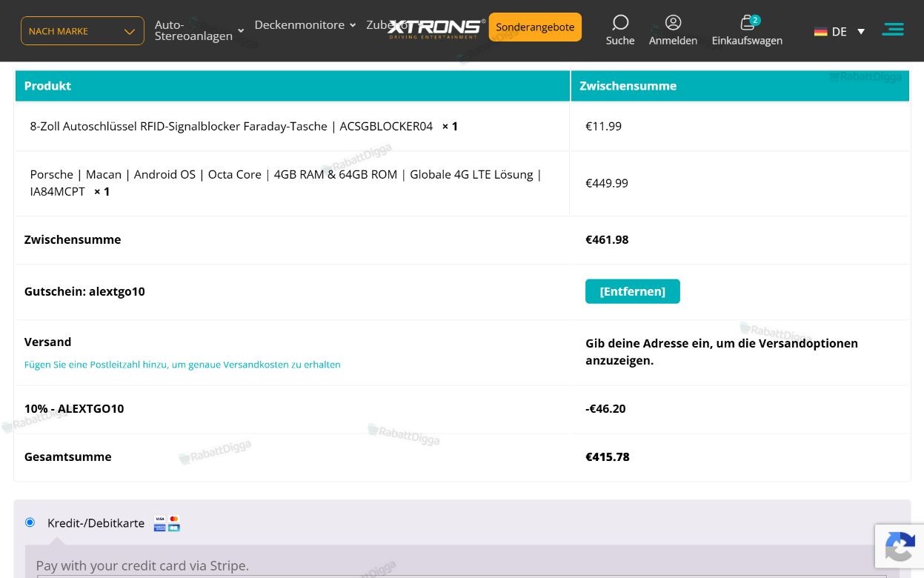Click the Produkt column header

(x=47, y=86)
